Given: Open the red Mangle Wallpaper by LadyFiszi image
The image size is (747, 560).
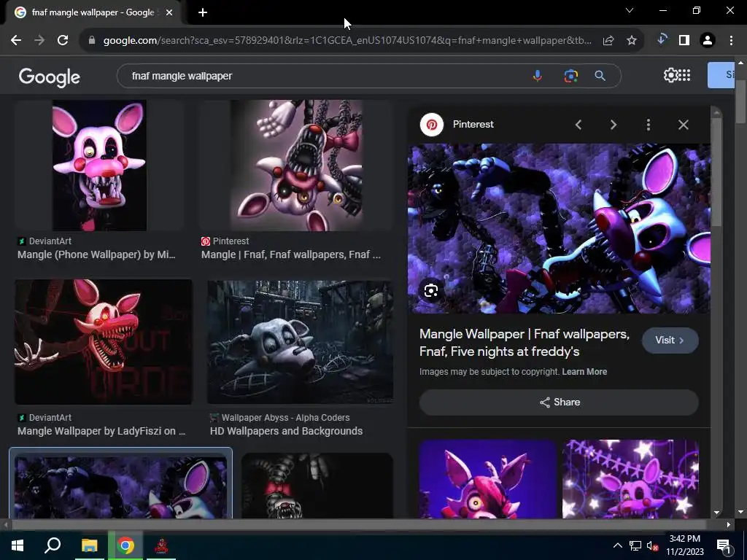Looking at the screenshot, I should click(x=104, y=342).
